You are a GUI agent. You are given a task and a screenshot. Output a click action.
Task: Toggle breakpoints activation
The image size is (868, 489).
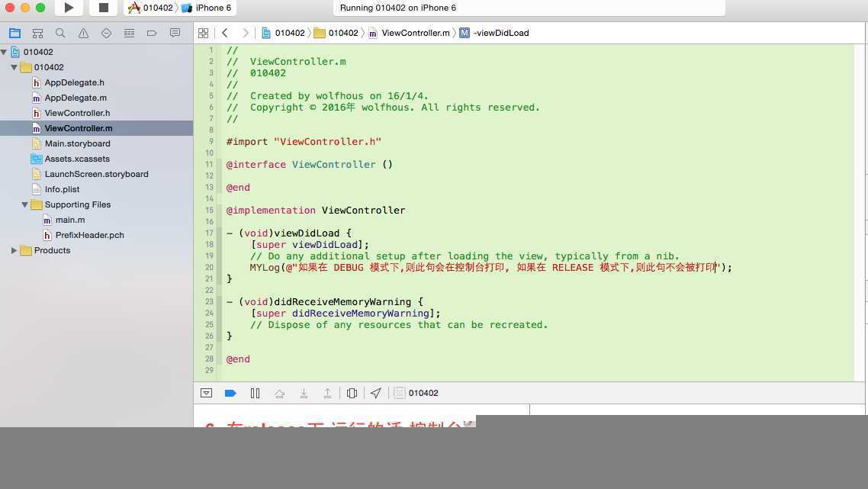tap(231, 393)
